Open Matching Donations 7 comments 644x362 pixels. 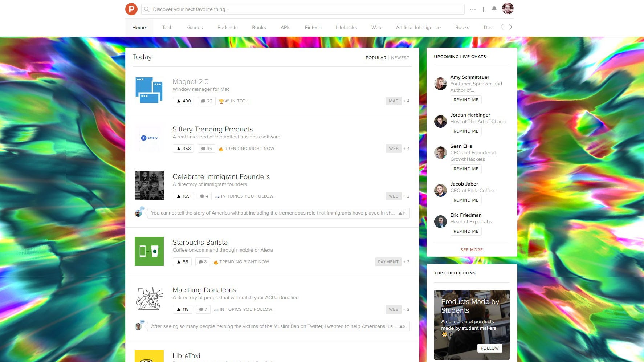click(x=203, y=309)
